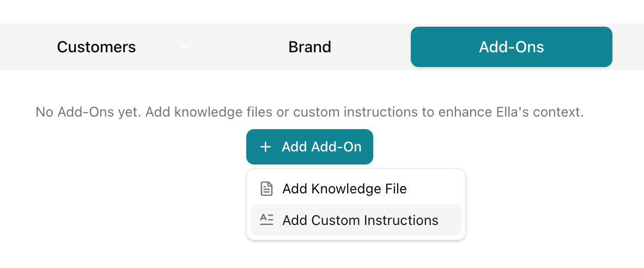Select the Add-Ons tab
The height and width of the screenshot is (268, 644).
tap(511, 47)
